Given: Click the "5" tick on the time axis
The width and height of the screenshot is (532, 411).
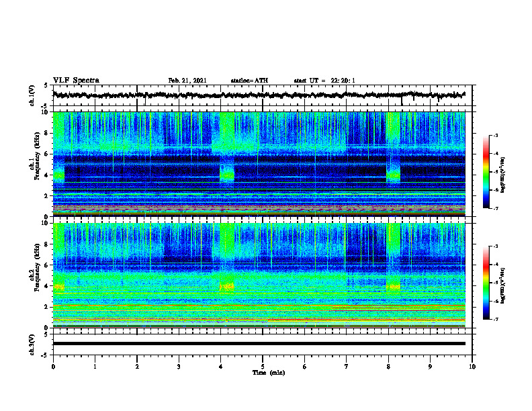Looking at the screenshot, I should click(x=263, y=367).
